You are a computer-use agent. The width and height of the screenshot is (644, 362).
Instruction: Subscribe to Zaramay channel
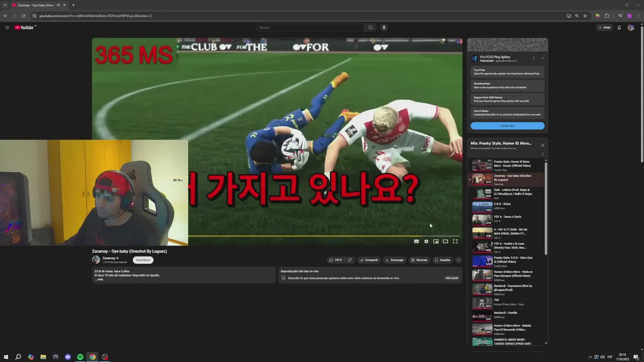point(143,260)
